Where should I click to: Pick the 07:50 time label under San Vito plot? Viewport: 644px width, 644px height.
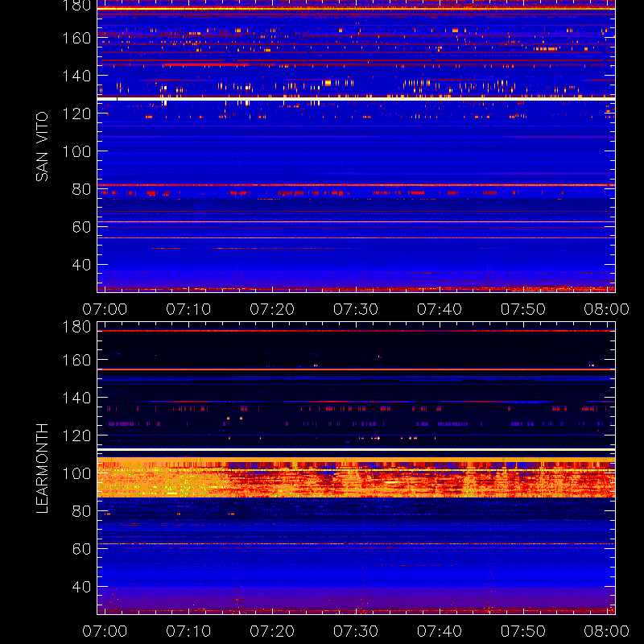523,309
